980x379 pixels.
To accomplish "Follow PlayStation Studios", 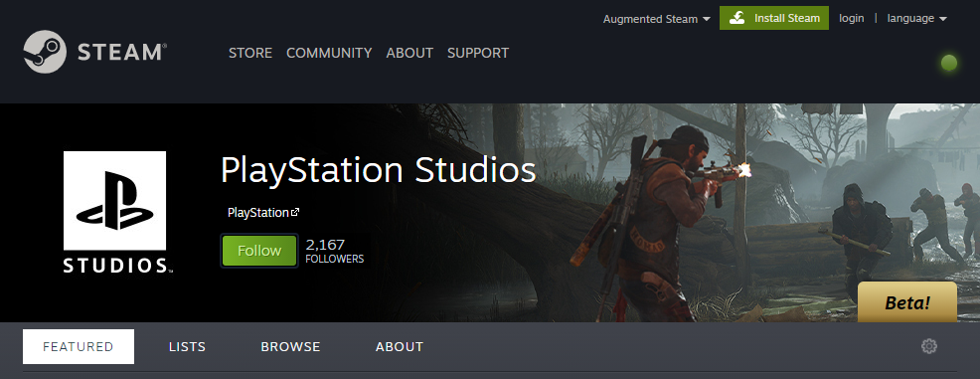I will click(x=259, y=251).
